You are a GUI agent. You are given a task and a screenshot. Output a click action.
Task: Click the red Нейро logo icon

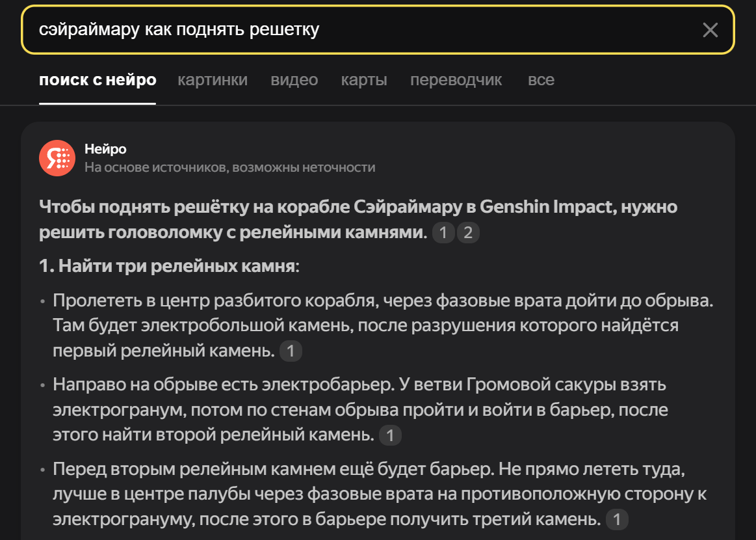point(57,158)
